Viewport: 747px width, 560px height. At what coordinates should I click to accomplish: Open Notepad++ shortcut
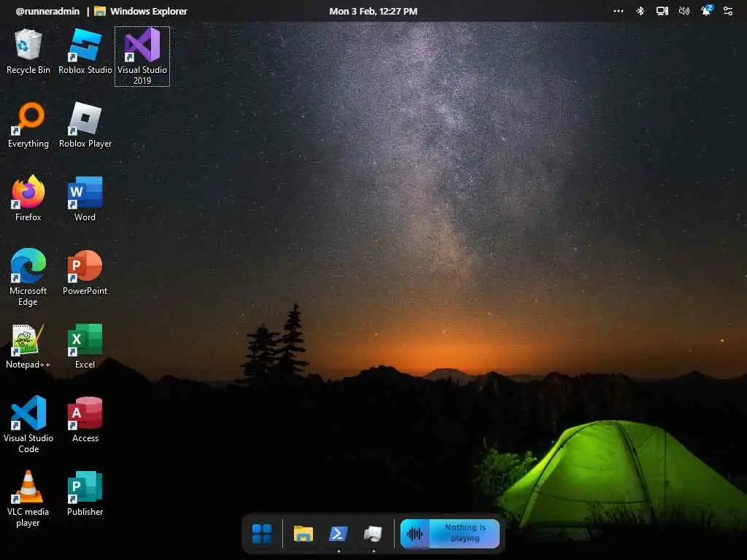(28, 346)
